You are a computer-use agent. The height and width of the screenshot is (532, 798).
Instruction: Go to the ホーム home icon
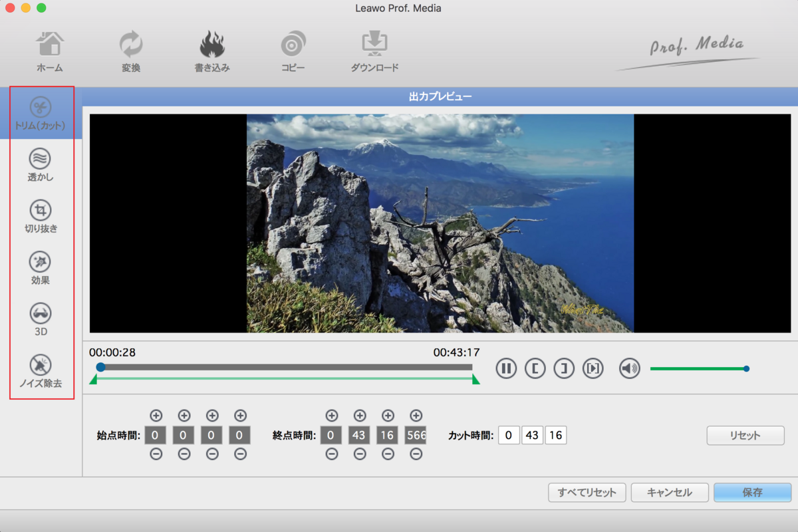coord(49,52)
